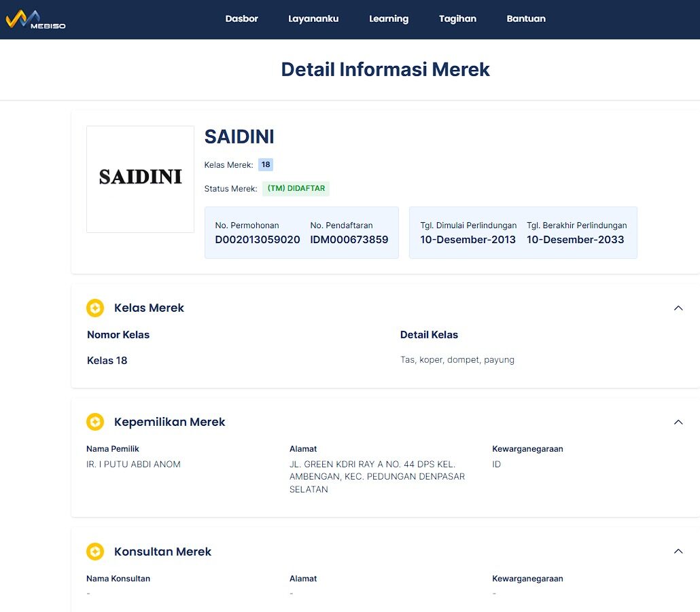Click owner name IR. I PUTU ABDI ANOM

[x=133, y=464]
